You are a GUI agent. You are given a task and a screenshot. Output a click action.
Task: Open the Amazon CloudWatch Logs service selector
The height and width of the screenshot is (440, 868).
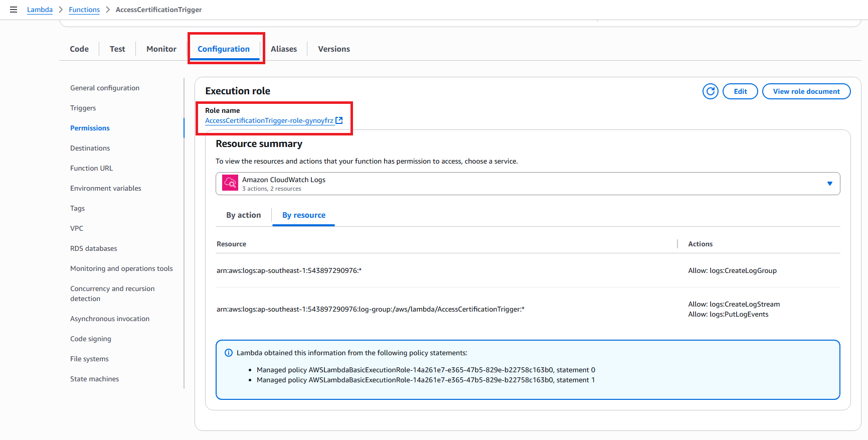coord(528,184)
